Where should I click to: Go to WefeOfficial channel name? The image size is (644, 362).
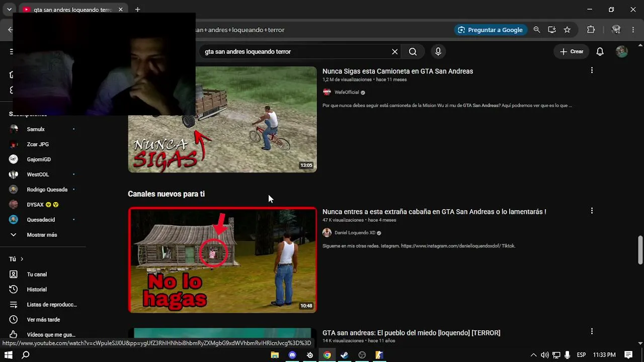(x=347, y=93)
